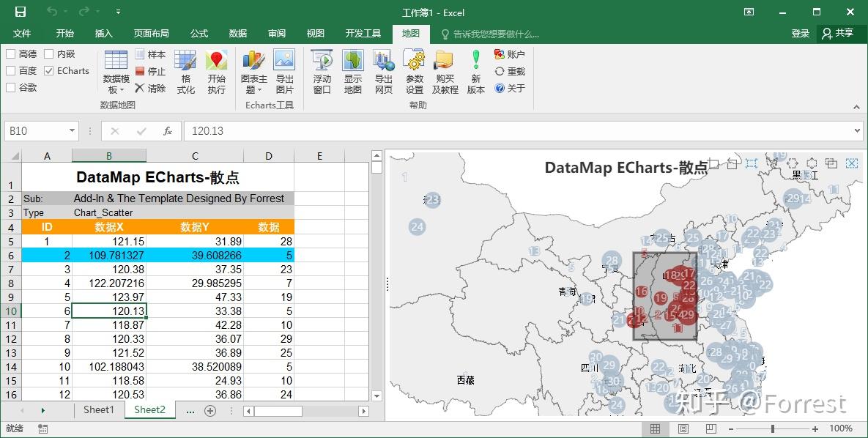The height and width of the screenshot is (438, 868).
Task: Click 新版本 to check new version
Action: (476, 71)
